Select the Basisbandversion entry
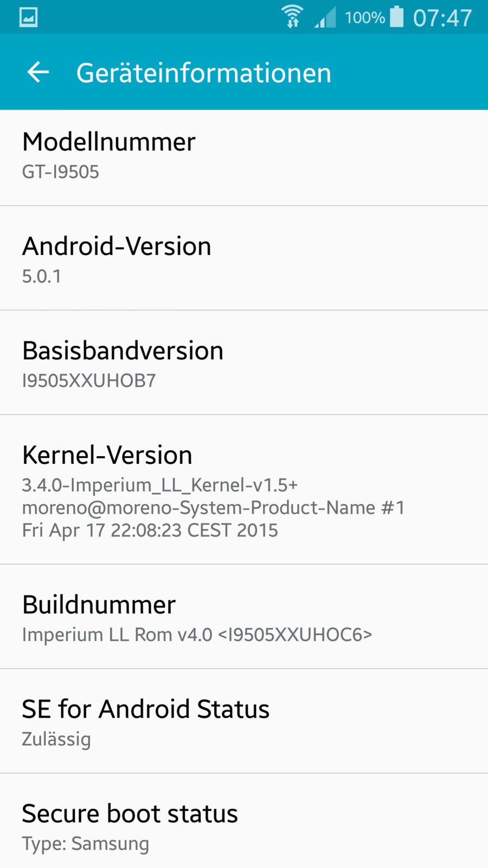 (x=244, y=362)
